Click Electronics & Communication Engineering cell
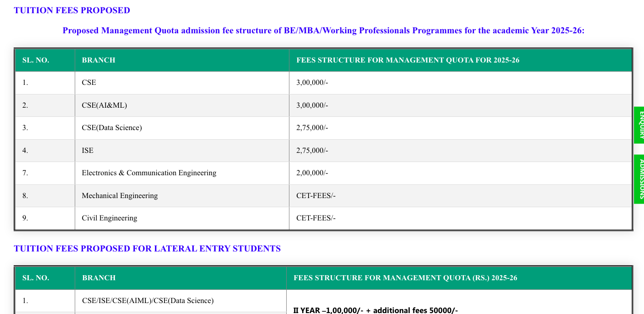 click(149, 173)
